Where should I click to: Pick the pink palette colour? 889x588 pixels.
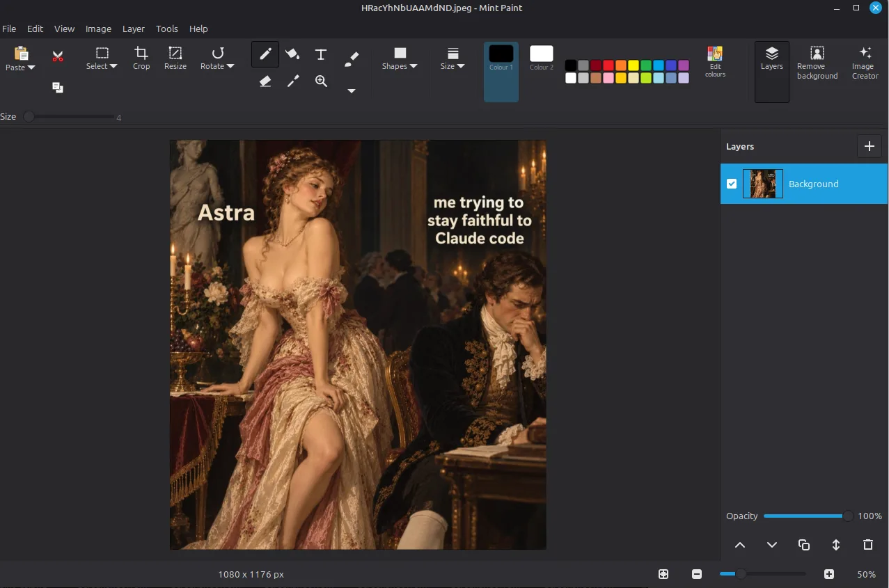[x=608, y=78]
